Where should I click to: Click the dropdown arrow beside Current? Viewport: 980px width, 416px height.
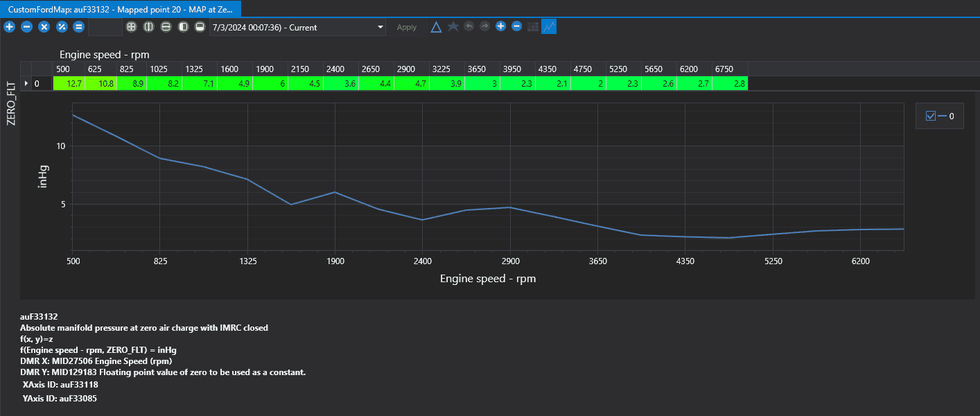click(x=380, y=28)
